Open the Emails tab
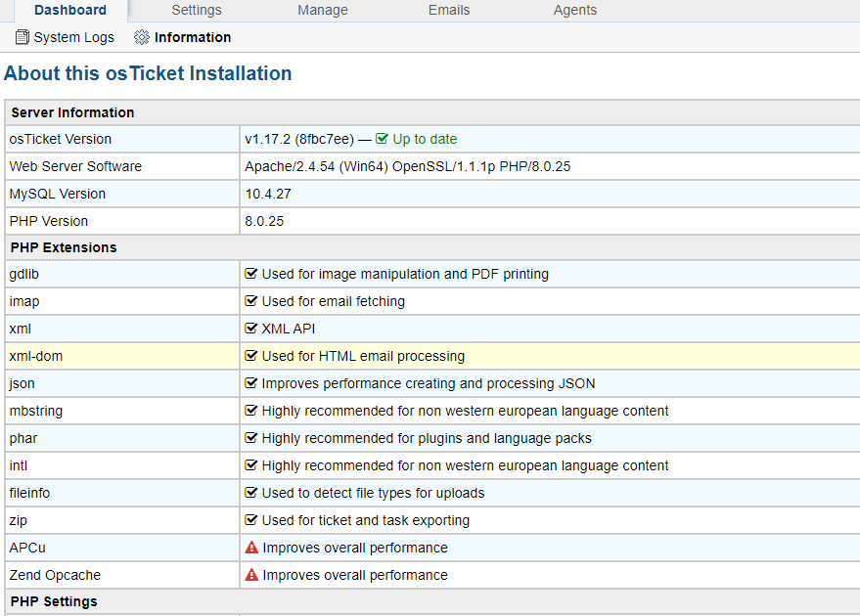The width and height of the screenshot is (860, 616). point(449,10)
